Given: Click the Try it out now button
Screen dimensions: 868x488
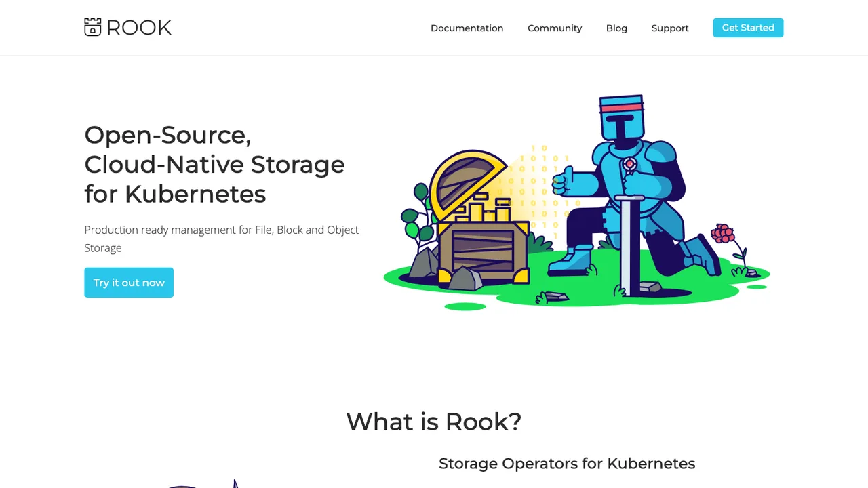Looking at the screenshot, I should pos(129,283).
